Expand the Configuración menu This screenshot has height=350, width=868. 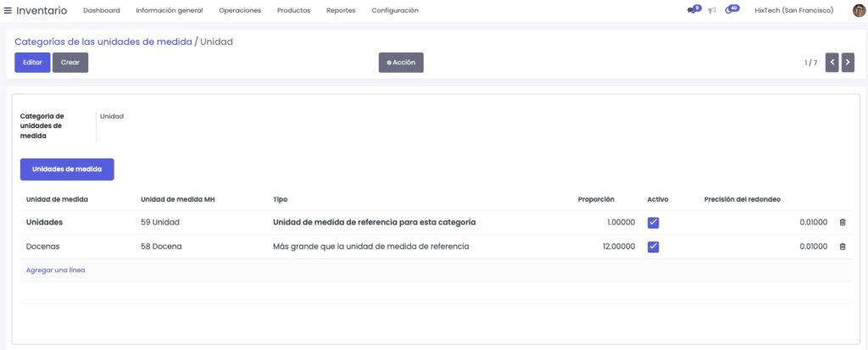pyautogui.click(x=395, y=10)
